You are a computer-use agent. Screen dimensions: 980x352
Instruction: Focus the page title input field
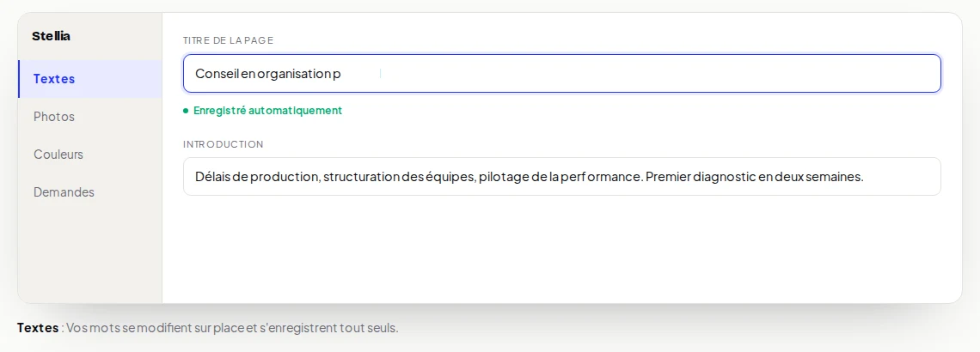point(562,74)
